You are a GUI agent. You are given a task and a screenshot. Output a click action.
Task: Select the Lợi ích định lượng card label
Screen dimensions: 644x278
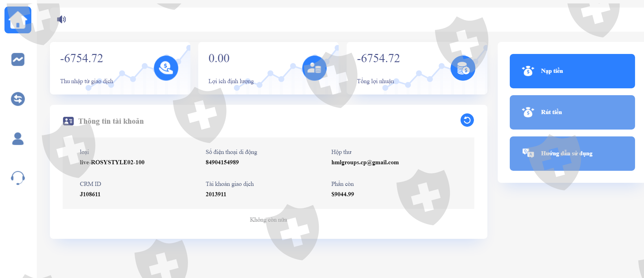tap(231, 81)
